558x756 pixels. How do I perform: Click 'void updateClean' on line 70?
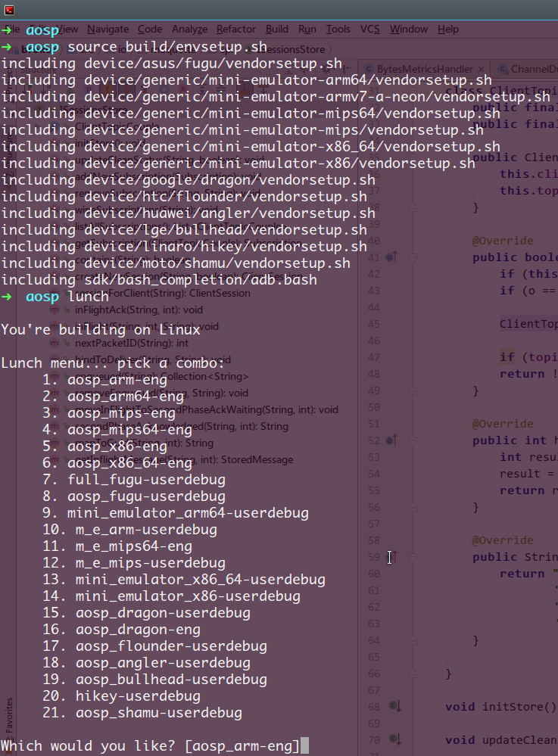click(500, 740)
